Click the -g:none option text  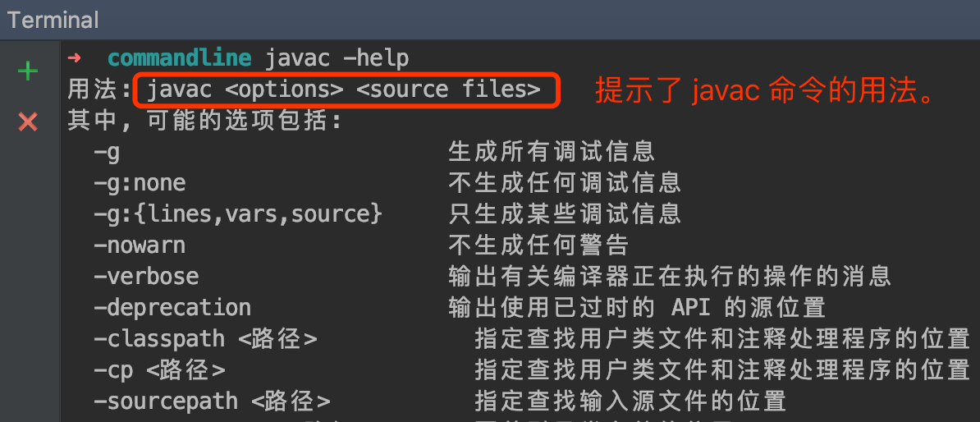140,183
